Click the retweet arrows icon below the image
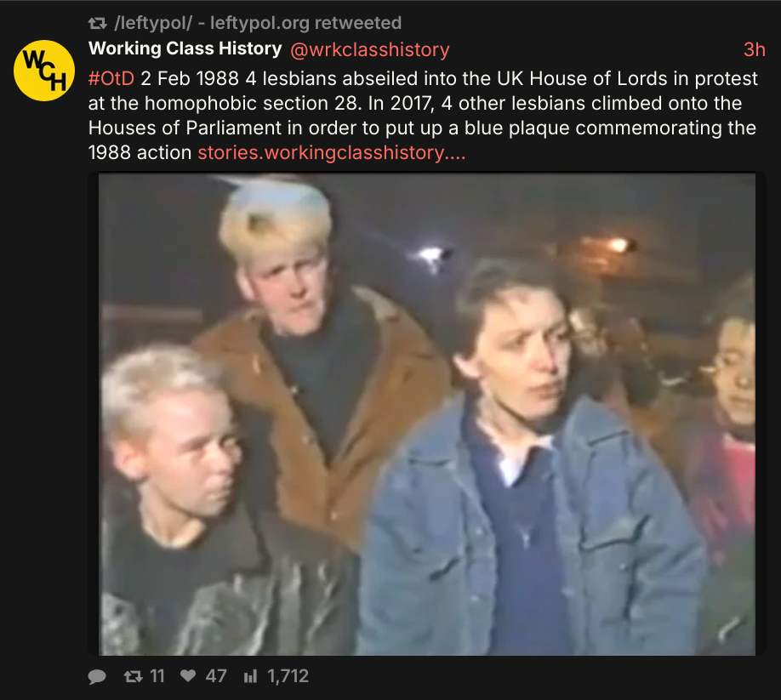This screenshot has height=700, width=781. point(133,676)
